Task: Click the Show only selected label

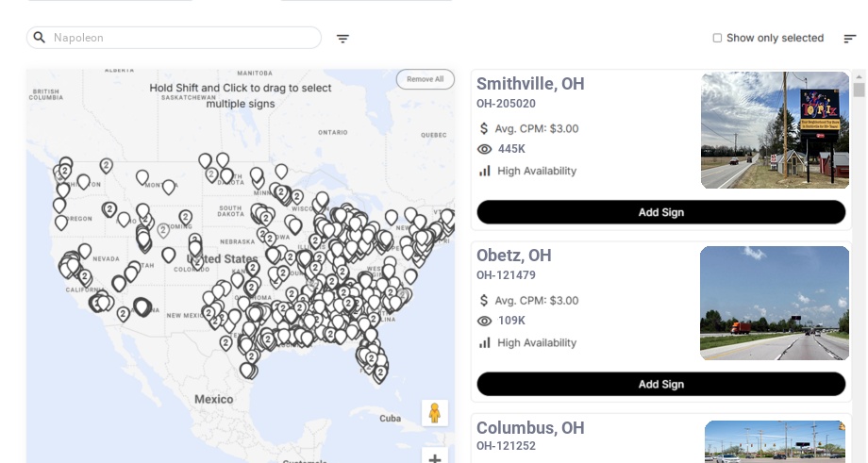Action: (x=775, y=38)
